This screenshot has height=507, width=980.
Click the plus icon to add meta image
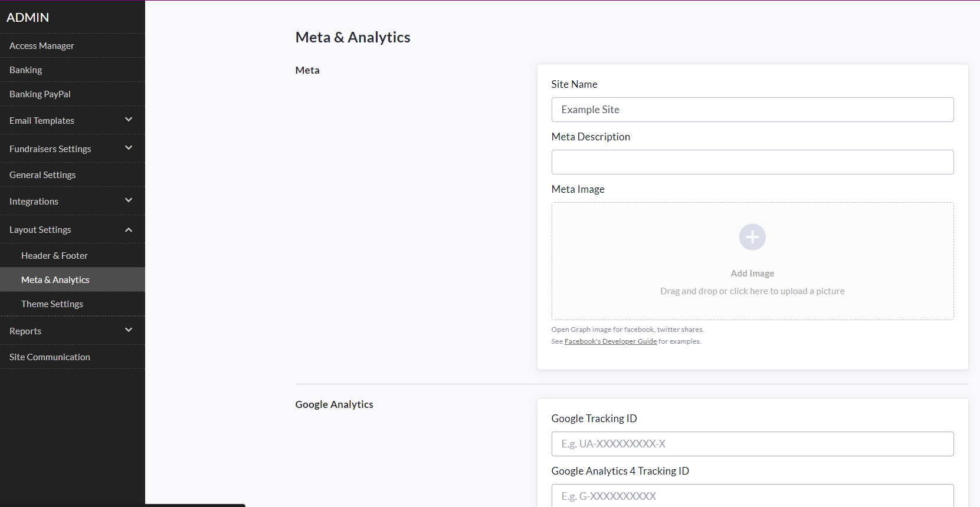[752, 237]
